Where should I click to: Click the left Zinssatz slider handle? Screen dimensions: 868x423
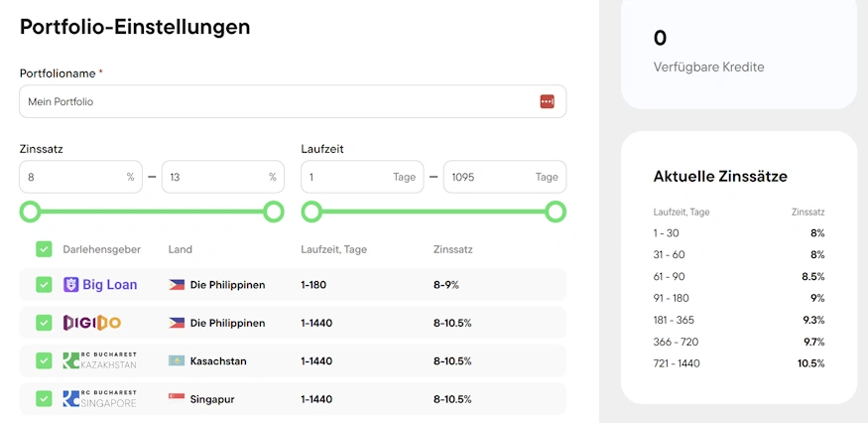(31, 211)
